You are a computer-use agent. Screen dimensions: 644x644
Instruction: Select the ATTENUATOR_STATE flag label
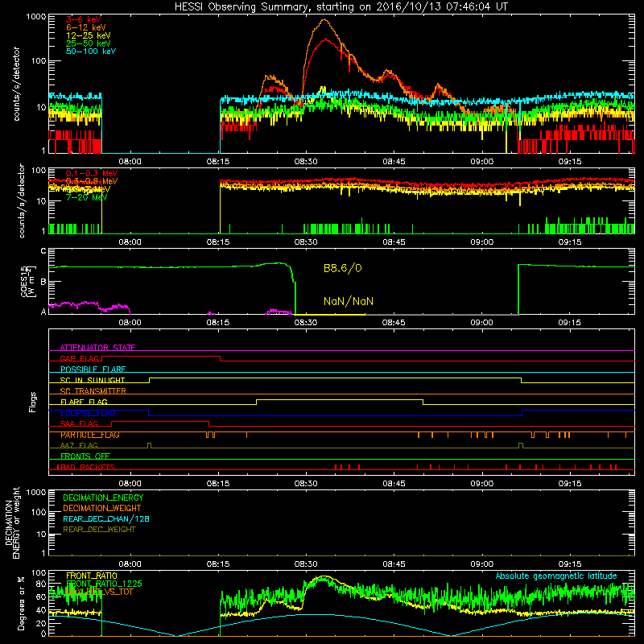[x=97, y=348]
